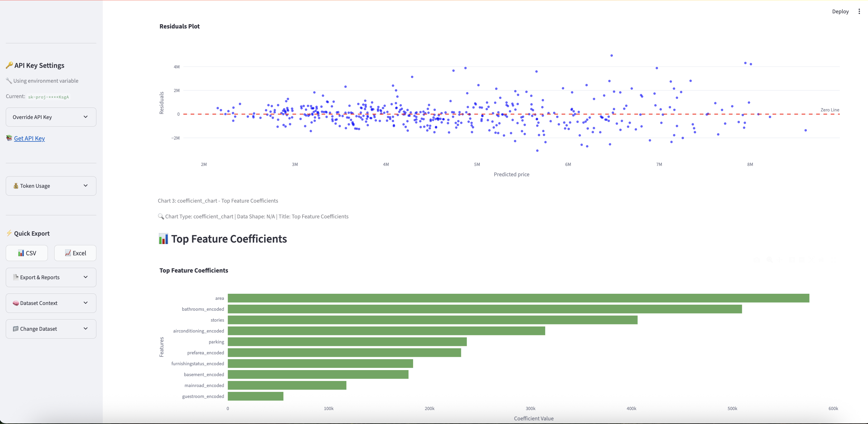Click the CSV quick export button
The height and width of the screenshot is (424, 868).
click(27, 253)
